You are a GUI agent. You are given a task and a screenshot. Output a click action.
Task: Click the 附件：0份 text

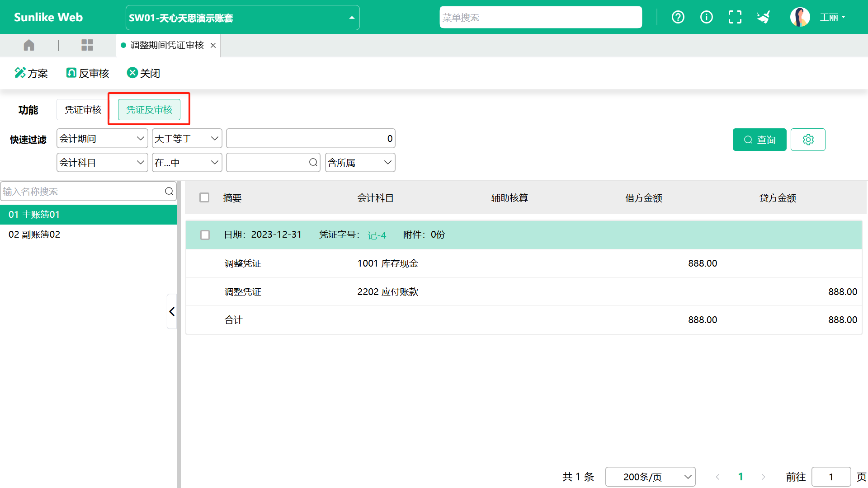pos(424,235)
